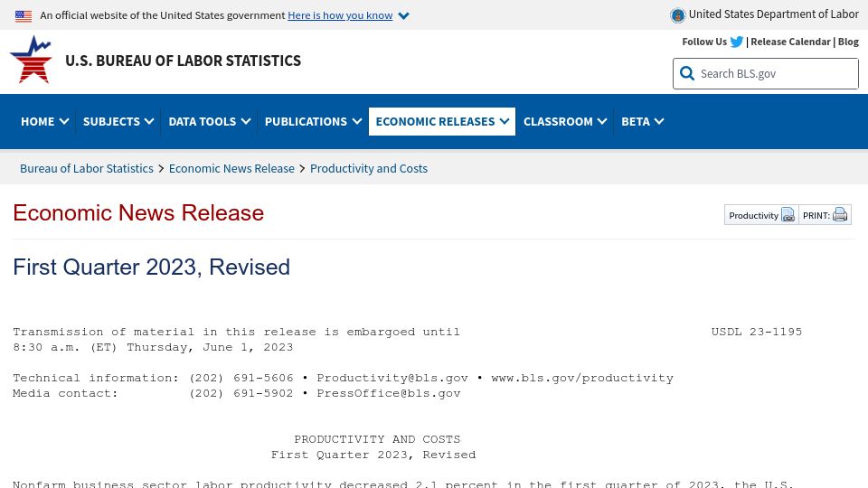This screenshot has height=488, width=868.
Task: Click the BLS star logo
Action: [x=31, y=60]
